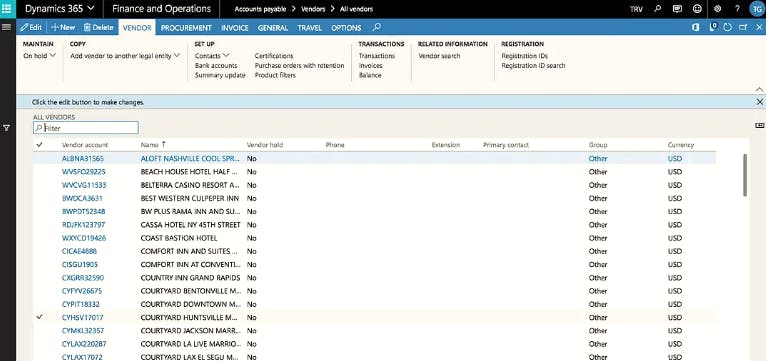Open vendor Transactions
Screen dimensions: 766x361
point(377,56)
